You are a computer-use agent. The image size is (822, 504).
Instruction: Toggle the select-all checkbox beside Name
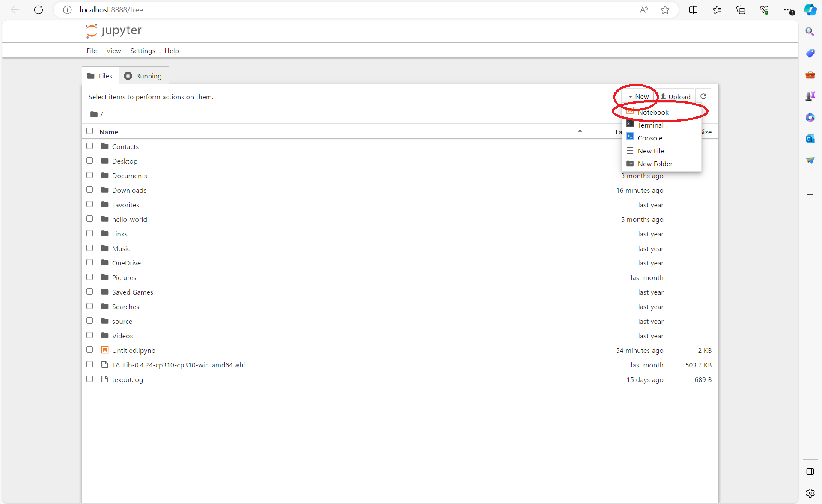pyautogui.click(x=89, y=131)
